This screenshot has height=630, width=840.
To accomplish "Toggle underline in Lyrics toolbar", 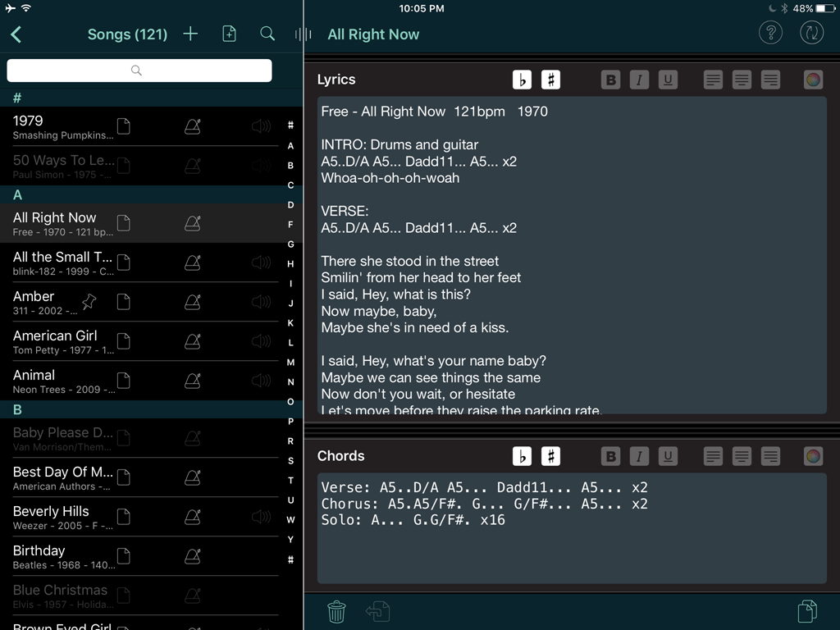I will click(668, 80).
